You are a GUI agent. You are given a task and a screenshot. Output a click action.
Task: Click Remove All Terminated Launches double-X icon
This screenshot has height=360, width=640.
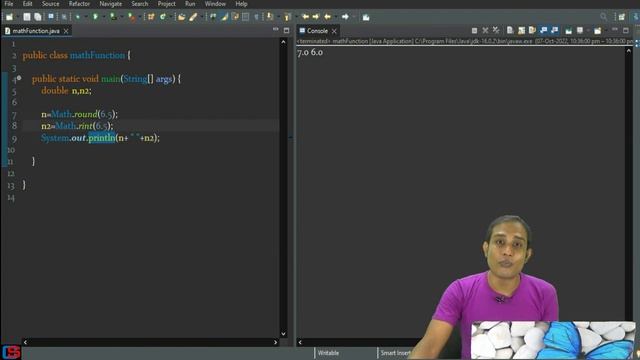click(496, 31)
